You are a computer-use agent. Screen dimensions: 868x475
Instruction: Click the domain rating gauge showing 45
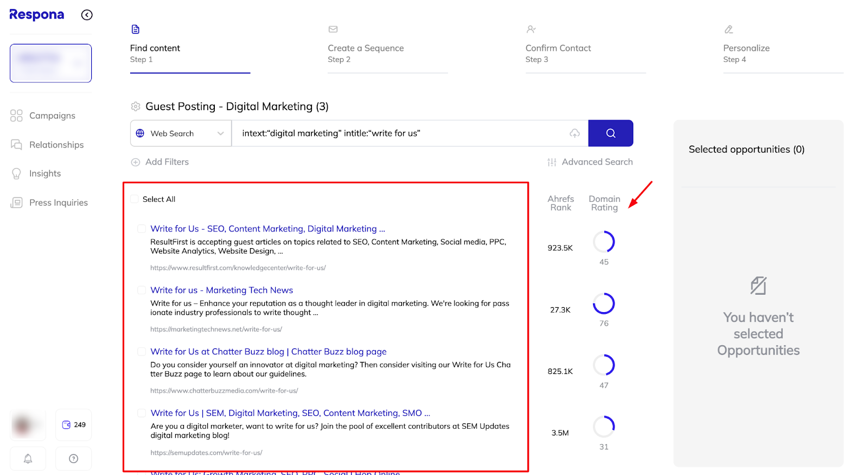pos(604,242)
